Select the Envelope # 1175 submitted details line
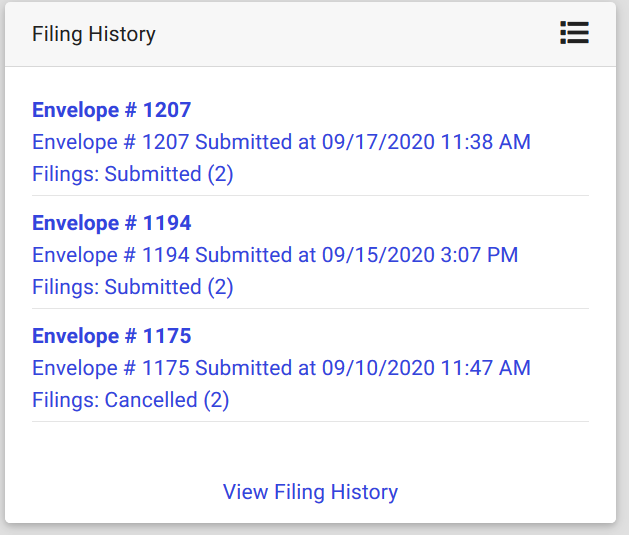The width and height of the screenshot is (629, 535). point(281,368)
